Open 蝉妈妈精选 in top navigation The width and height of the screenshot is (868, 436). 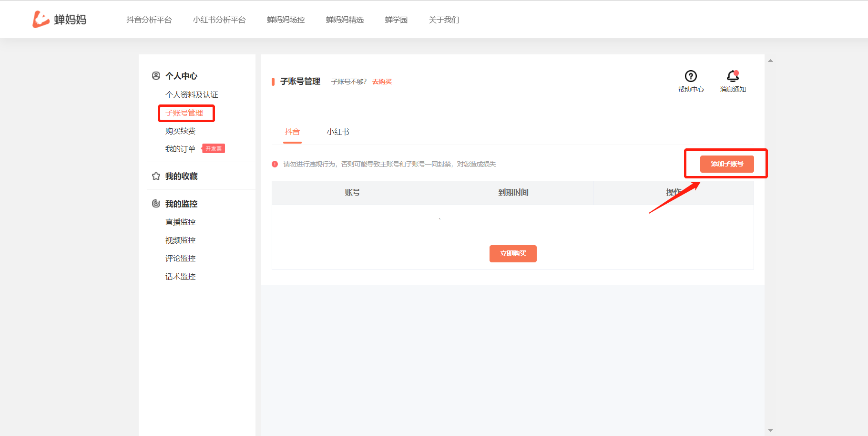[x=345, y=20]
